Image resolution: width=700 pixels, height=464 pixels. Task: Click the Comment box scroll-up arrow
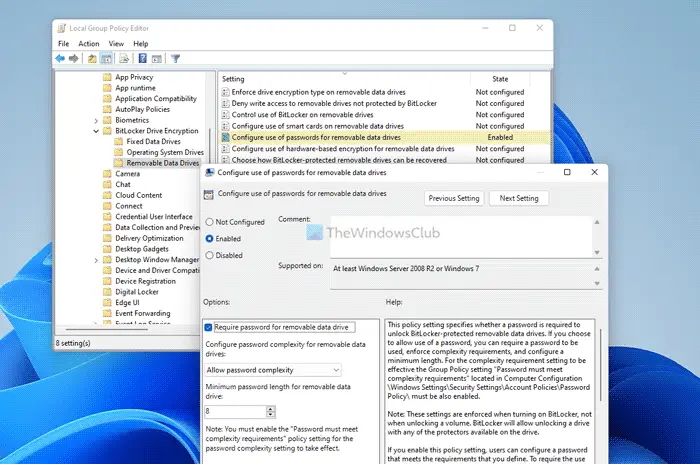coord(597,222)
